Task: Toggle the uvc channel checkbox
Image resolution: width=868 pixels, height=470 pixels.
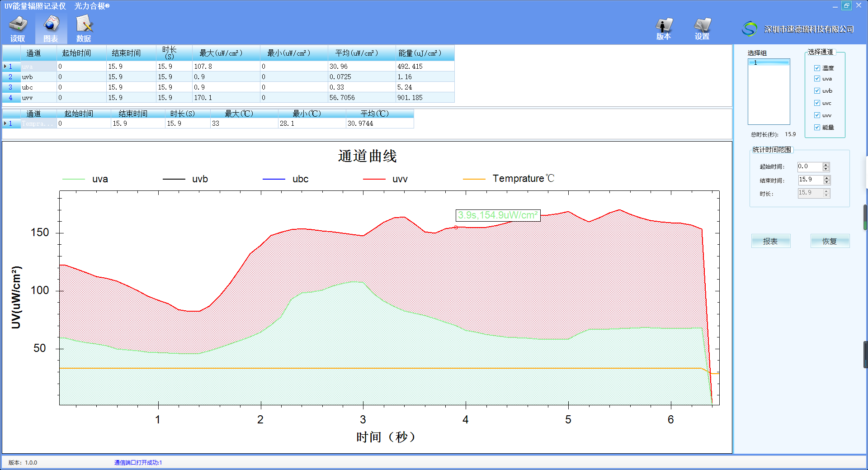Action: 817,103
